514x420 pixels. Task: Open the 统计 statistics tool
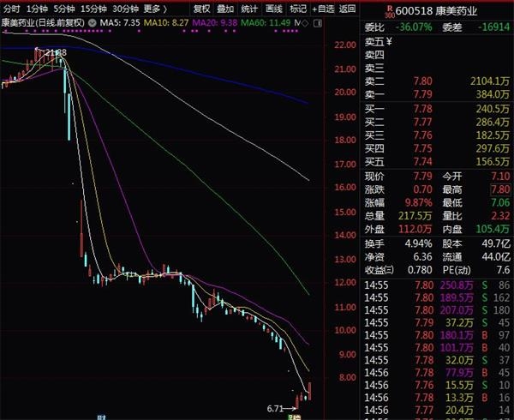249,9
